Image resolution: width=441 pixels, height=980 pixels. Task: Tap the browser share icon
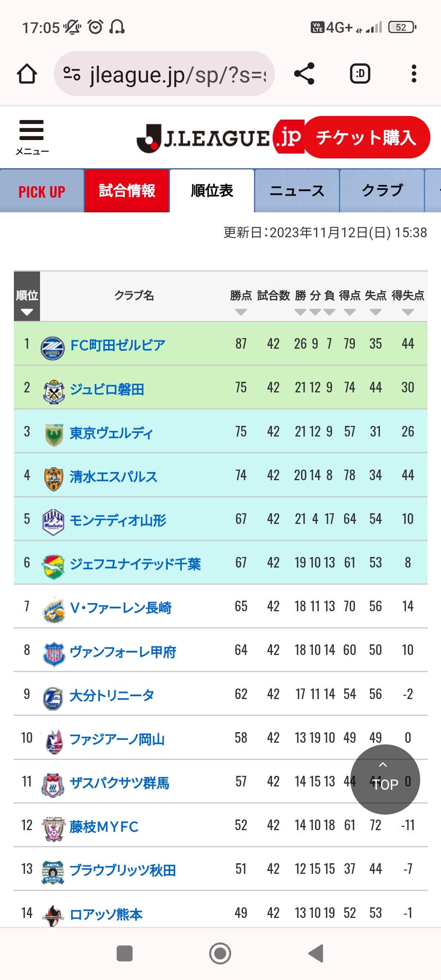[x=304, y=73]
